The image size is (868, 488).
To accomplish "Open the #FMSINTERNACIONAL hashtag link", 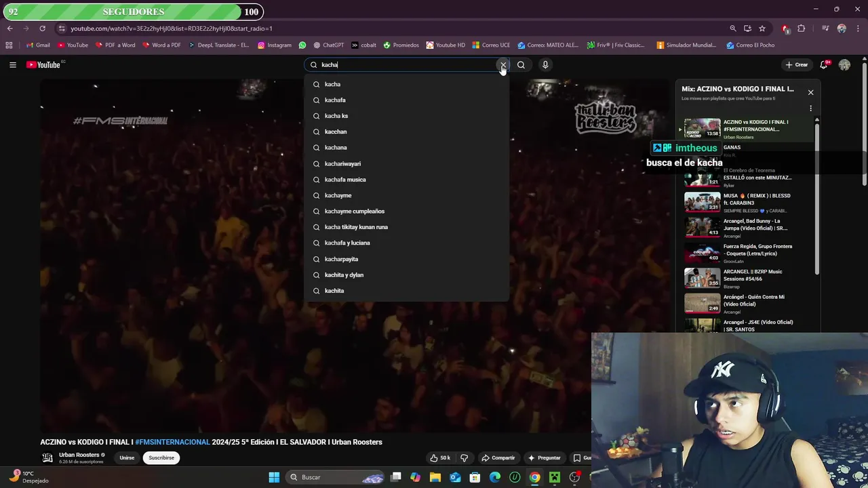I will tap(172, 442).
